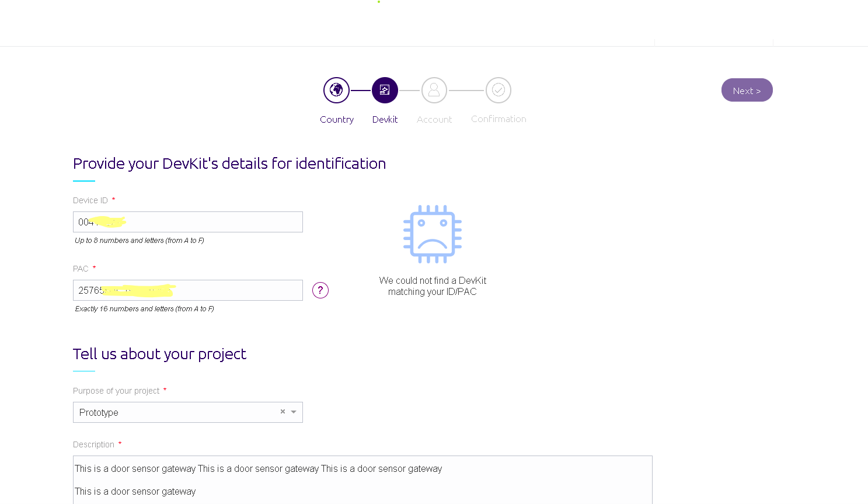Viewport: 868px width, 504px height.
Task: Select the Country globe step icon
Action: click(336, 90)
